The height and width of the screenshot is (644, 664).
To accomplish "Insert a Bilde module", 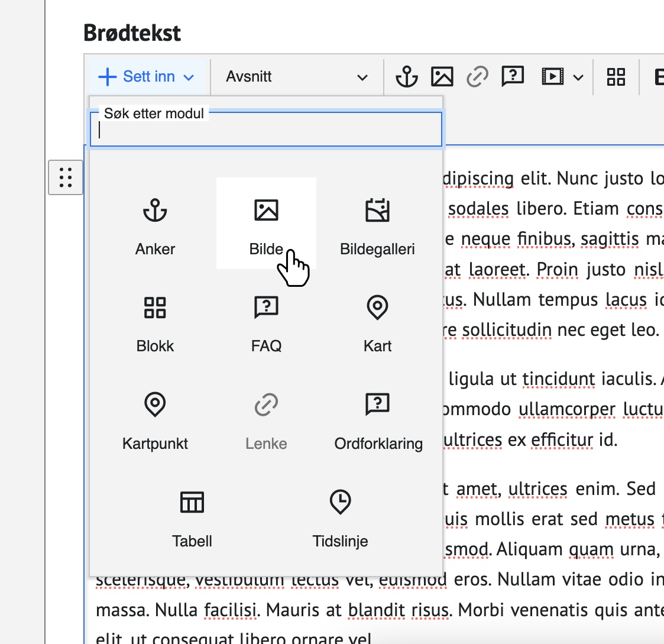I will pos(266,224).
